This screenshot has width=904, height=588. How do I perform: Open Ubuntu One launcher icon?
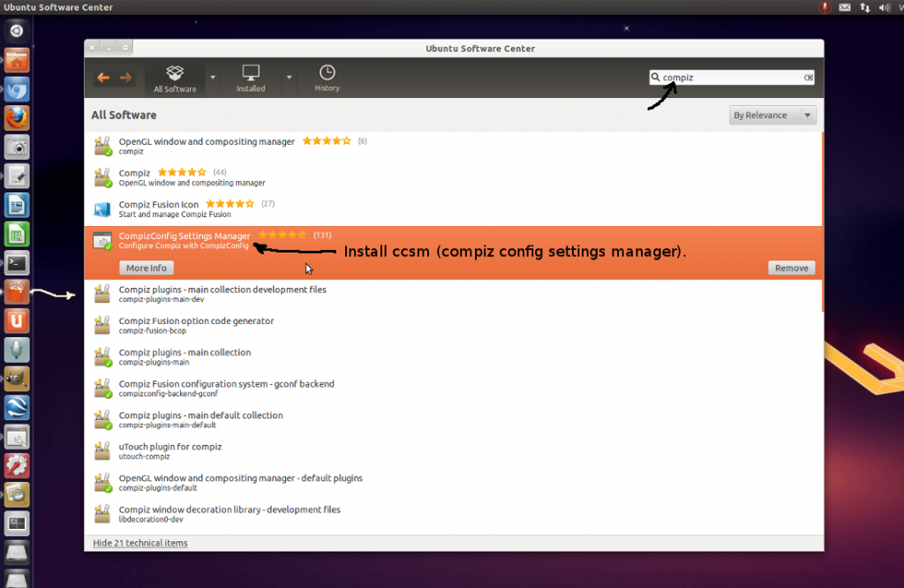point(17,321)
